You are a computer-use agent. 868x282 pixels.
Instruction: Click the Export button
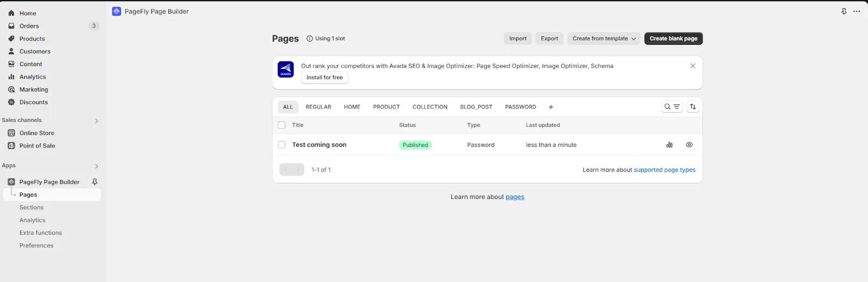click(x=550, y=39)
